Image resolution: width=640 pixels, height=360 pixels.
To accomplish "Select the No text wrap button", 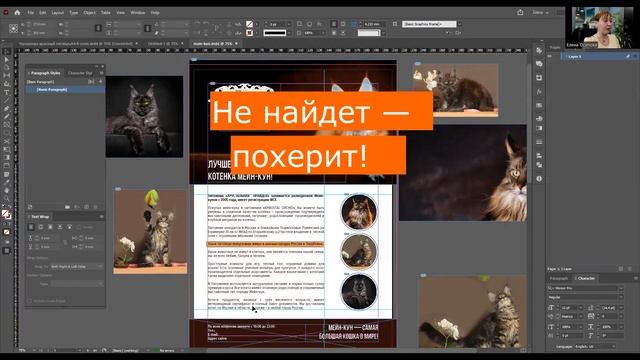I will tap(31, 227).
